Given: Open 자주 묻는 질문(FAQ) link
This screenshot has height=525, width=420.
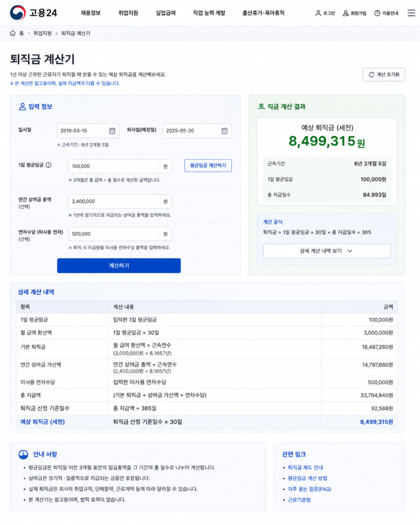Looking at the screenshot, I should click(309, 489).
